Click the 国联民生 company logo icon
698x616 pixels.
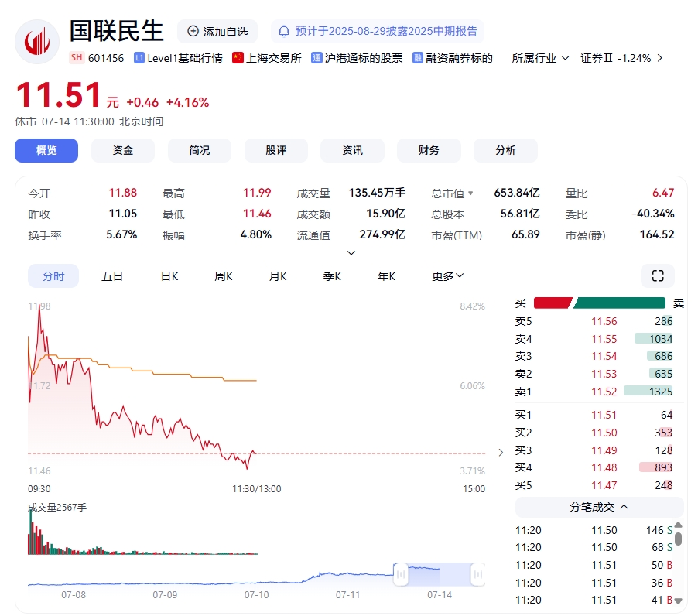coord(37,40)
